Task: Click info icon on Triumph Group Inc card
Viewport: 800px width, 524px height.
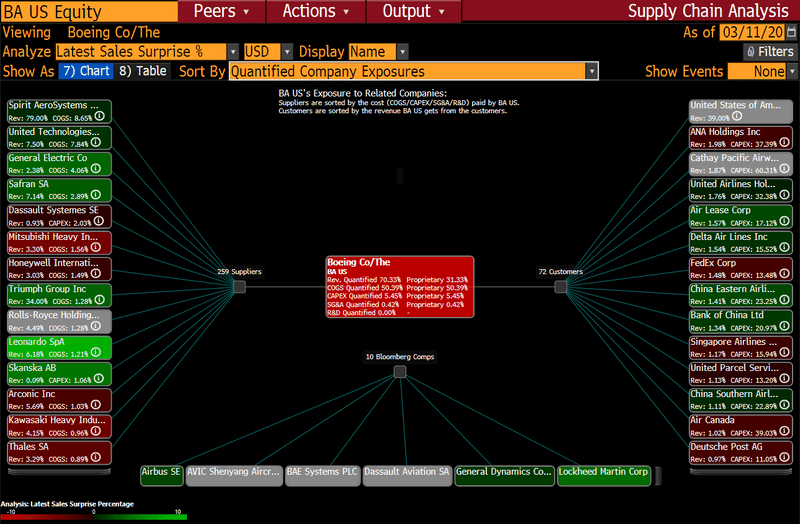Action: tap(100, 300)
